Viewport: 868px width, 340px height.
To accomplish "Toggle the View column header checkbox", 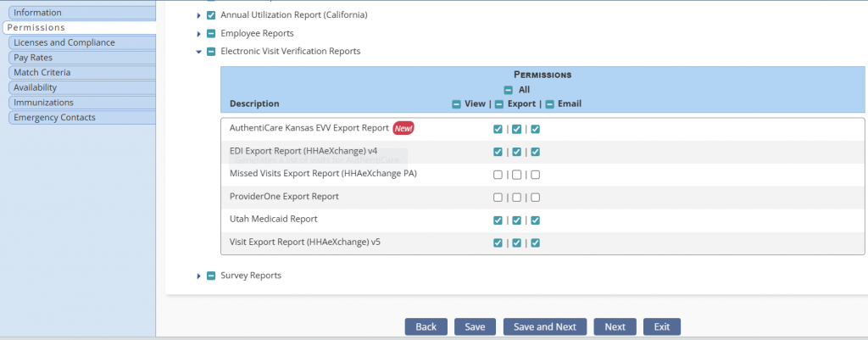I will 456,104.
